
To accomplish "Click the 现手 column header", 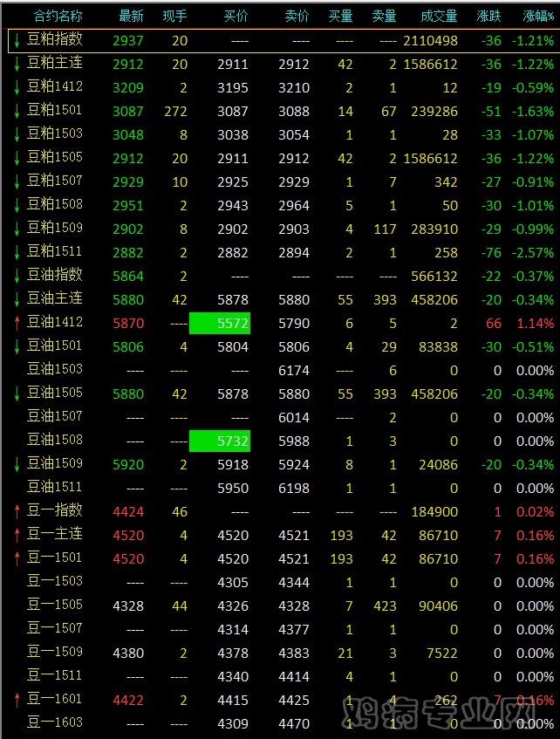I will tap(174, 17).
